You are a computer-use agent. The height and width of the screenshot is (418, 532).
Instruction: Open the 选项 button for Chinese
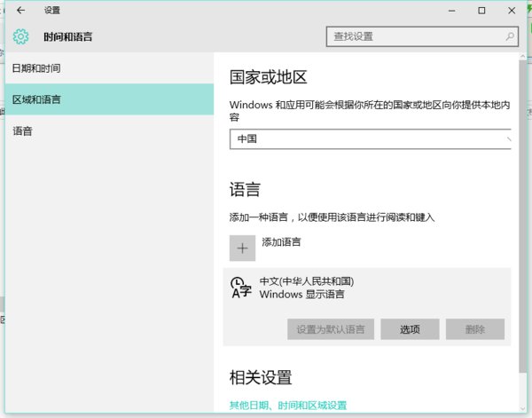coord(410,329)
